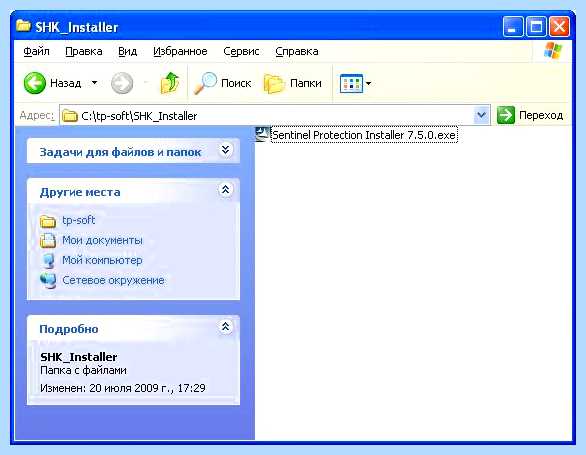Screen dimensions: 586x455
Task: Click the Поиск toolbar label
Action: (236, 83)
